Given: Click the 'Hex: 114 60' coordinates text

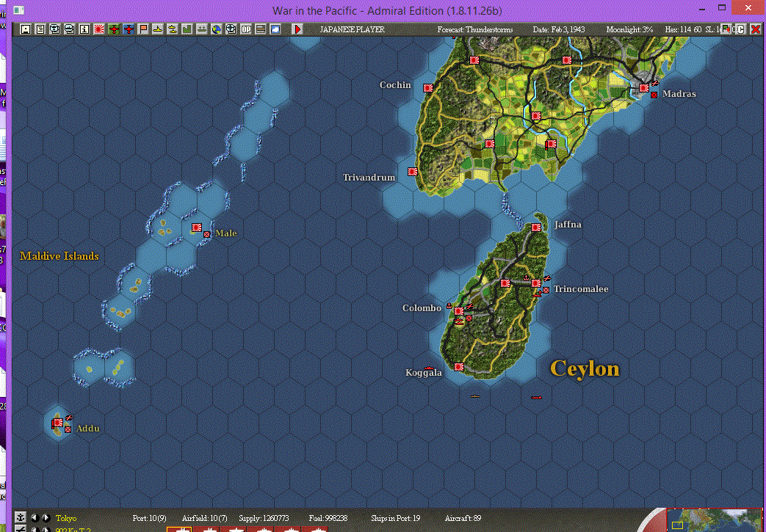Looking at the screenshot, I should [x=683, y=29].
